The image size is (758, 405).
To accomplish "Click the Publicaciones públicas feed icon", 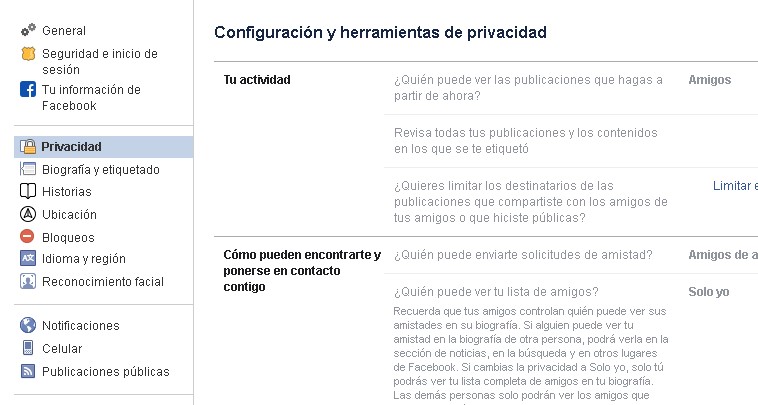I will 28,371.
